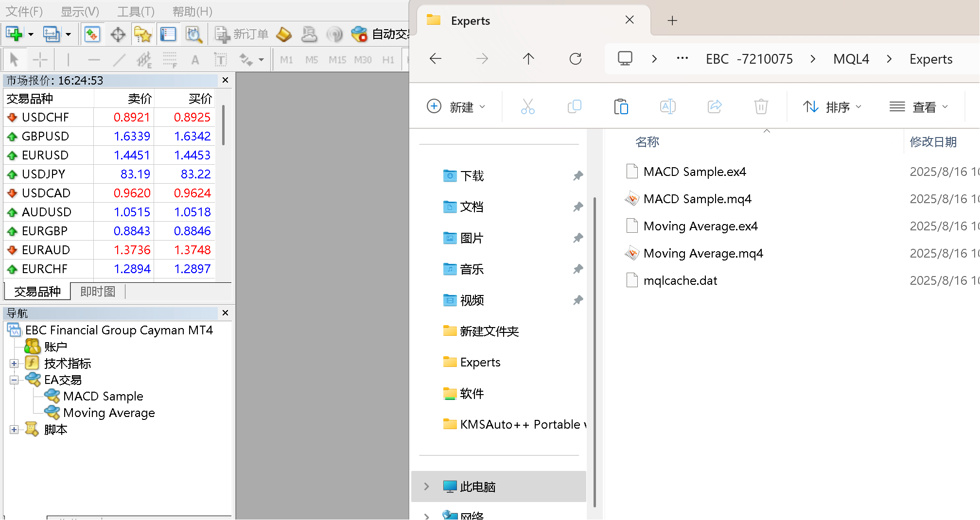Image resolution: width=980 pixels, height=520 pixels.
Task: Sort files by 名称 column header
Action: (x=647, y=142)
